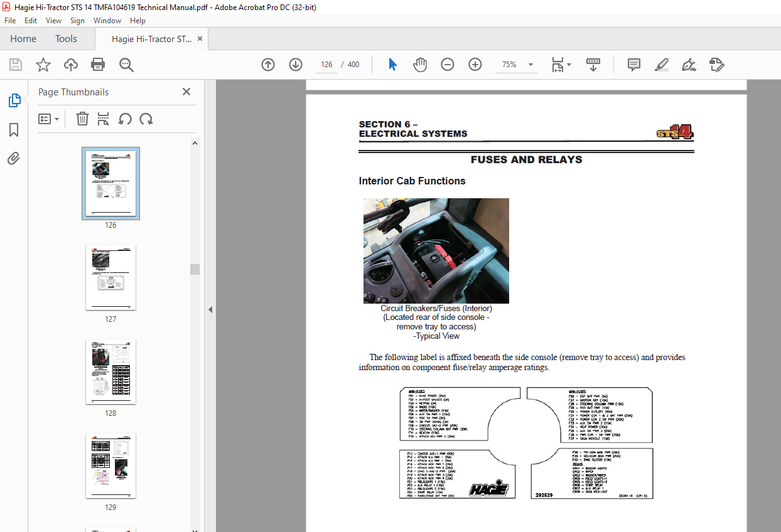Click the print pages icon in thumbnails panel
This screenshot has height=532, width=781.
pos(104,119)
